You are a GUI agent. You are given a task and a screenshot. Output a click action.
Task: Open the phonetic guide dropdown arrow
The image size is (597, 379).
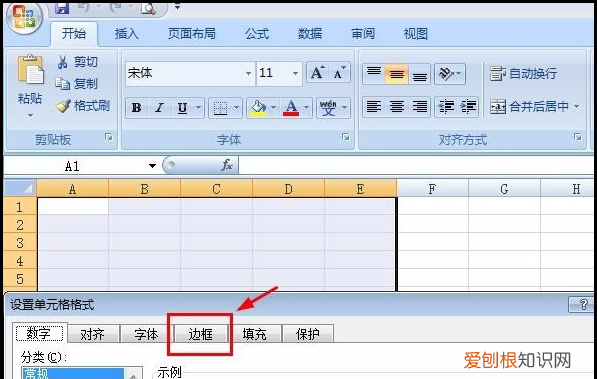[x=344, y=108]
